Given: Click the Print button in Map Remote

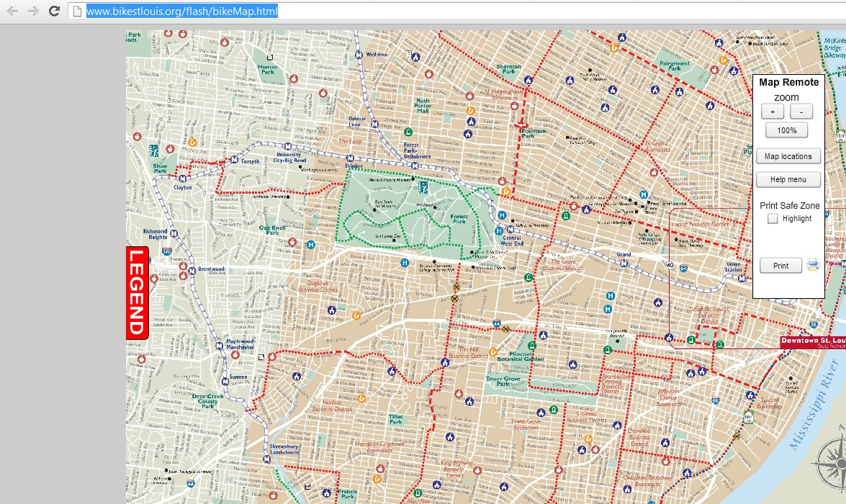Looking at the screenshot, I should pyautogui.click(x=780, y=266).
